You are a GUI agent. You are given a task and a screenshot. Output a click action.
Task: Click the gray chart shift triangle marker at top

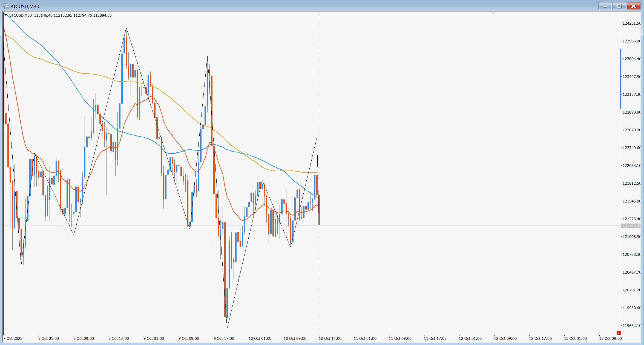tap(493, 13)
